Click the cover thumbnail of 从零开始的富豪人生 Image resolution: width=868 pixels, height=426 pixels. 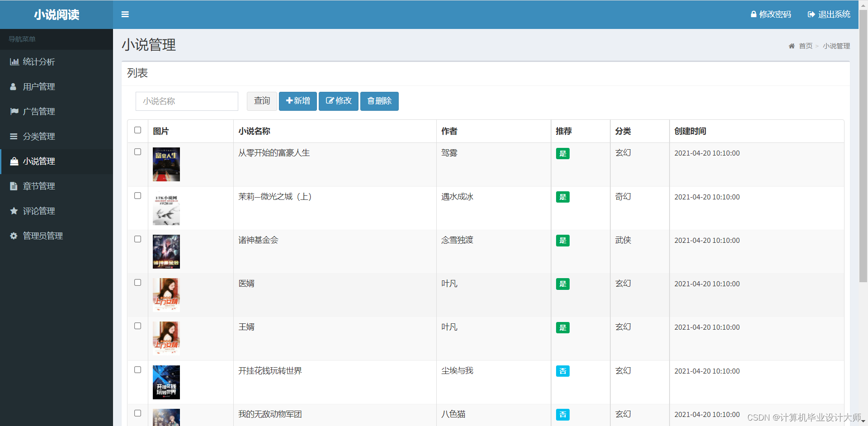(166, 165)
